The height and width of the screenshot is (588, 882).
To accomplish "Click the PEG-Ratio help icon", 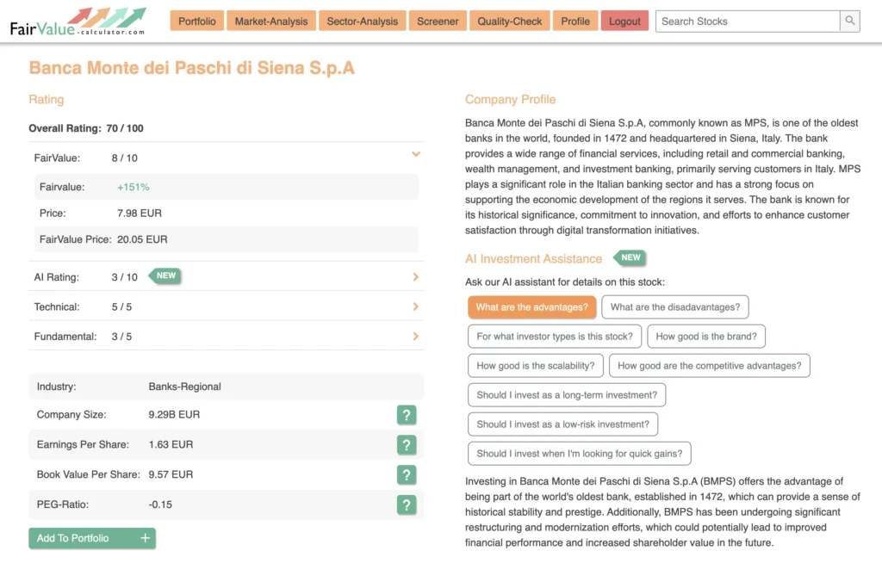I will point(407,504).
